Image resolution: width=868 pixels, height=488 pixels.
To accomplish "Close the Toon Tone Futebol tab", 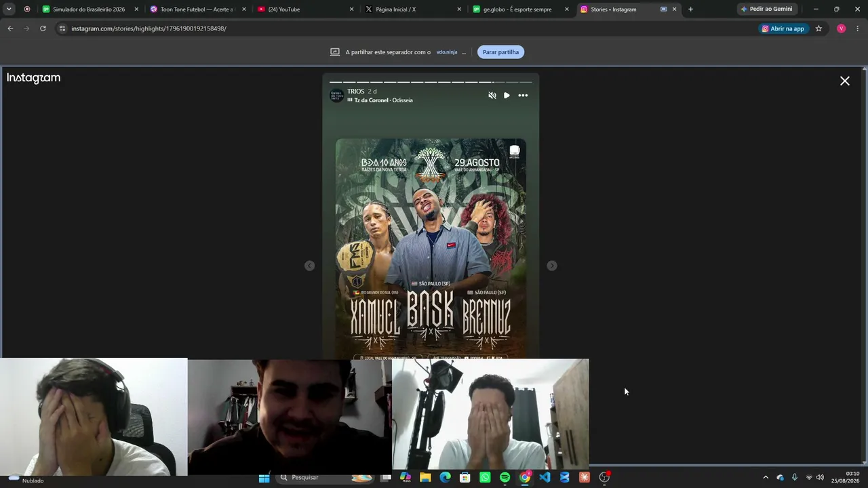I will tap(244, 9).
